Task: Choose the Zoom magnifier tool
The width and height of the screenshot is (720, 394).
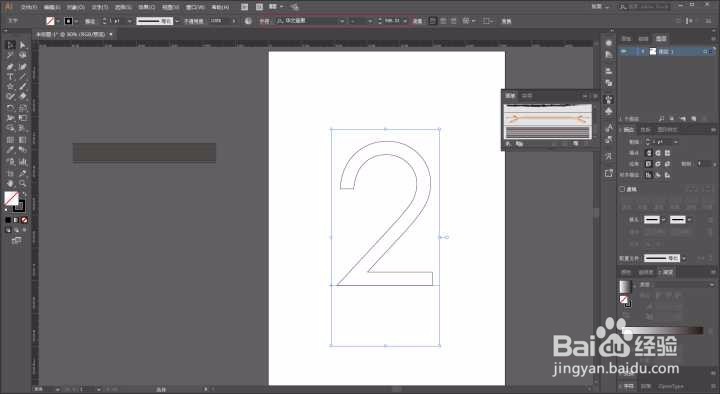Action: [22, 184]
